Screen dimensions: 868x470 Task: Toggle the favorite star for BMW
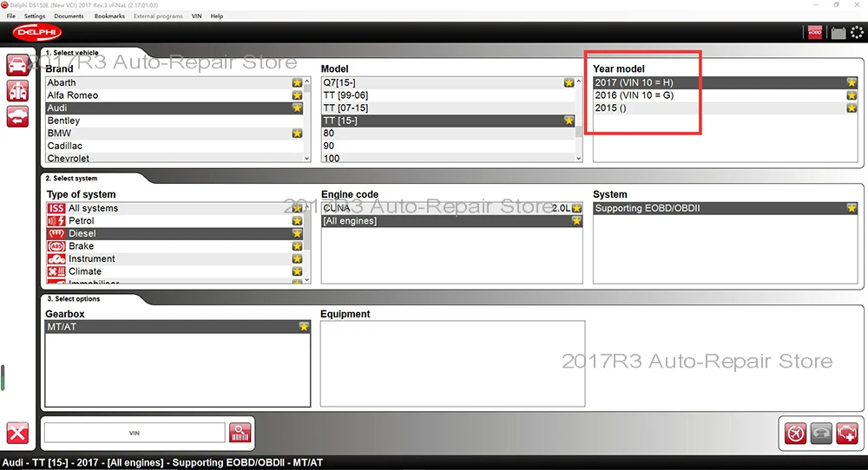pos(297,134)
